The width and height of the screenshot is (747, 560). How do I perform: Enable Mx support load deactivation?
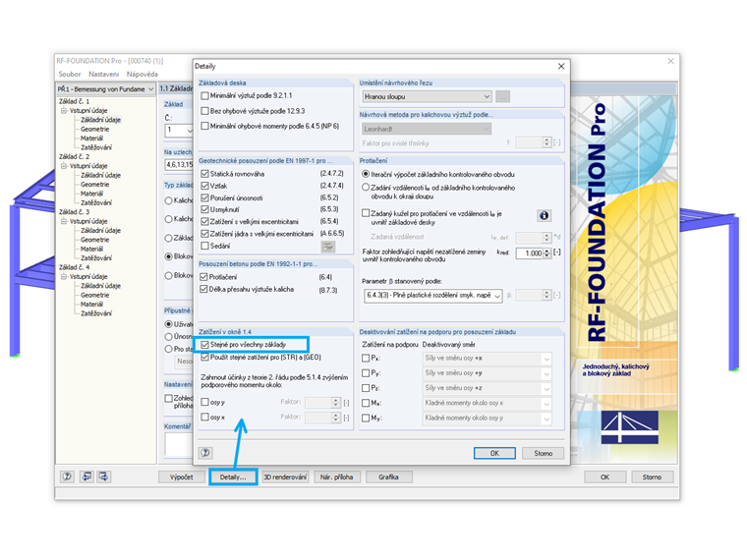pos(366,404)
